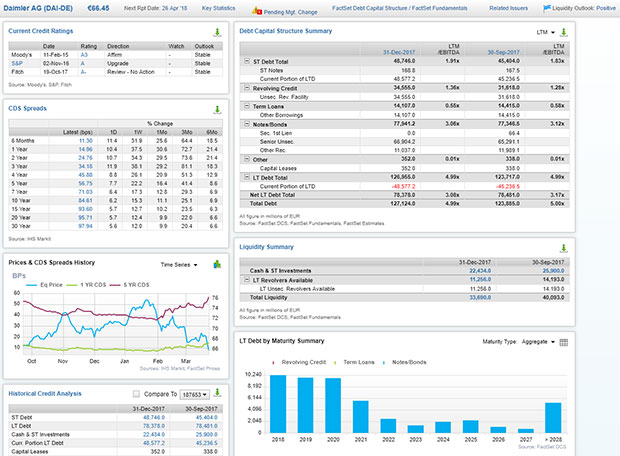Click the 30-Sep-2017 column header in Debt Capital Structure
Image resolution: width=620 pixels, height=456 pixels.
click(503, 52)
